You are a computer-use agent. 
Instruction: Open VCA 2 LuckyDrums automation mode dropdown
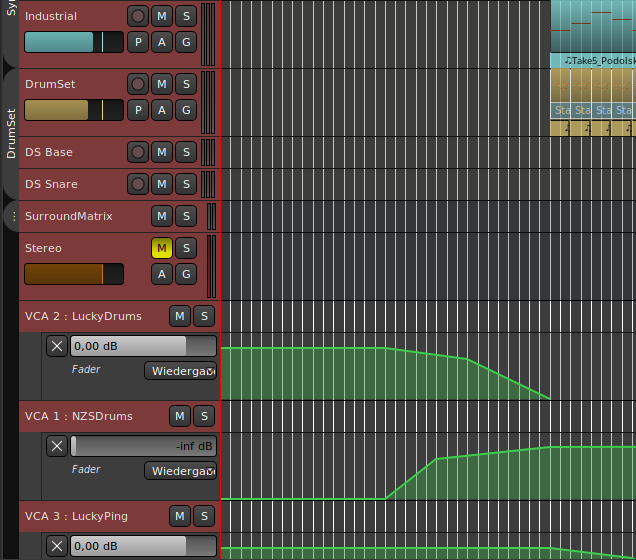click(x=181, y=371)
